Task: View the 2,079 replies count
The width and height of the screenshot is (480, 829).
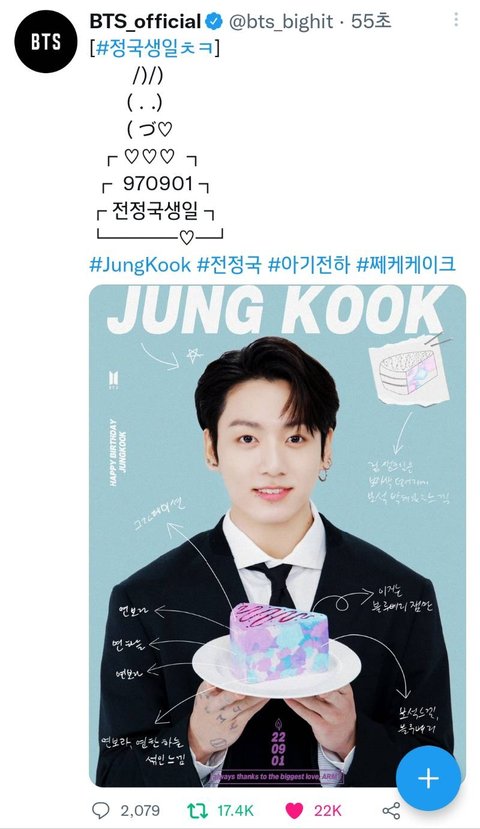Action: 140,810
